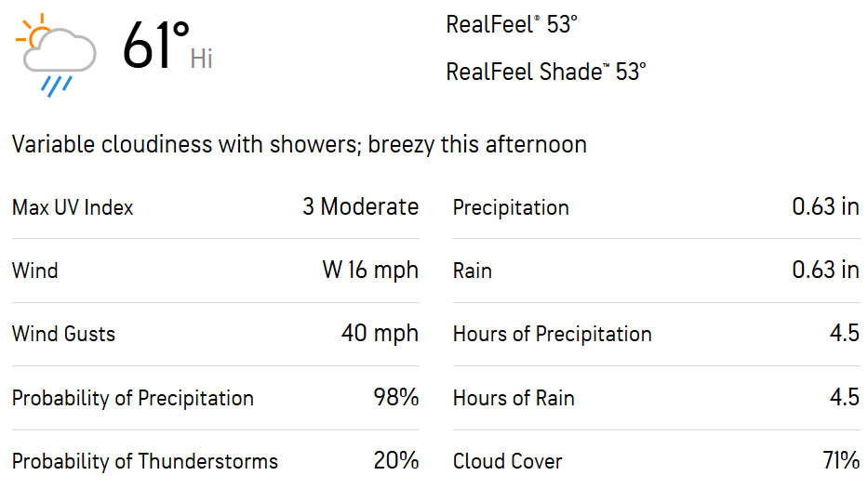
Task: Click the Precipitation 0.63 in value
Action: [825, 207]
